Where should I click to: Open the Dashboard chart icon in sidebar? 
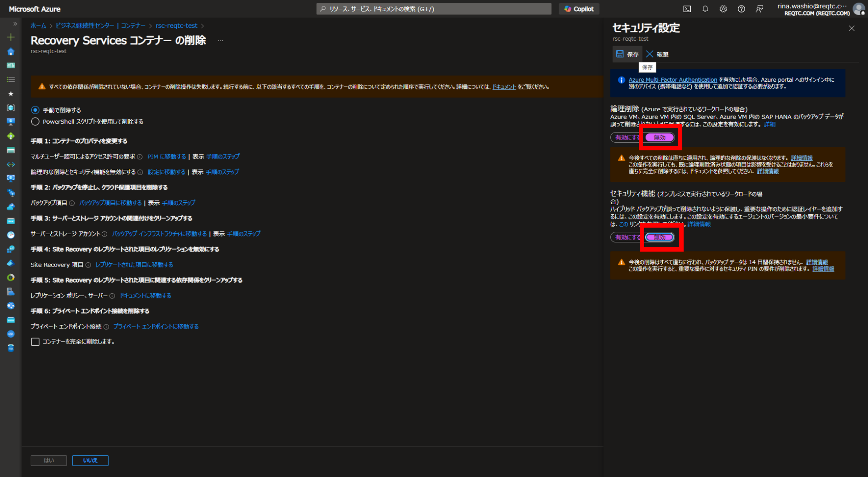pyautogui.click(x=11, y=66)
